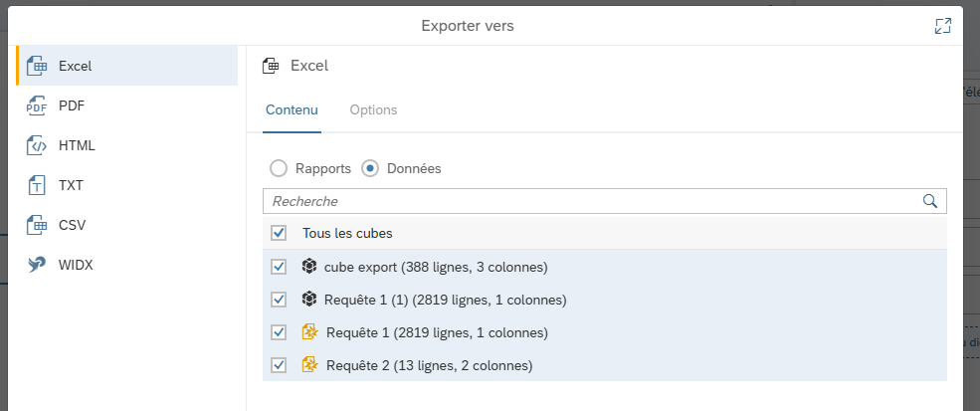Focus the Recherche search field
The height and width of the screenshot is (411, 980).
pyautogui.click(x=604, y=201)
